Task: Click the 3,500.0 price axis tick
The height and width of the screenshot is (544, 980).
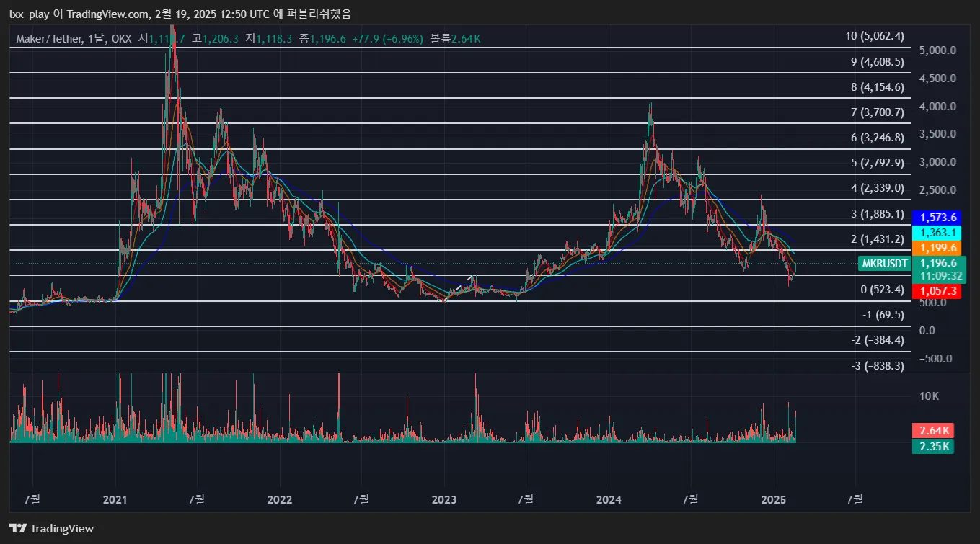Action: [938, 134]
